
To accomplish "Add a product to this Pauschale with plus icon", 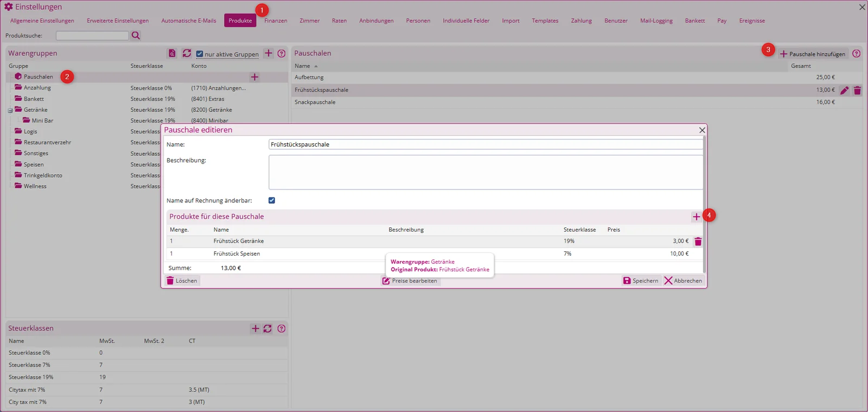I will coord(697,217).
